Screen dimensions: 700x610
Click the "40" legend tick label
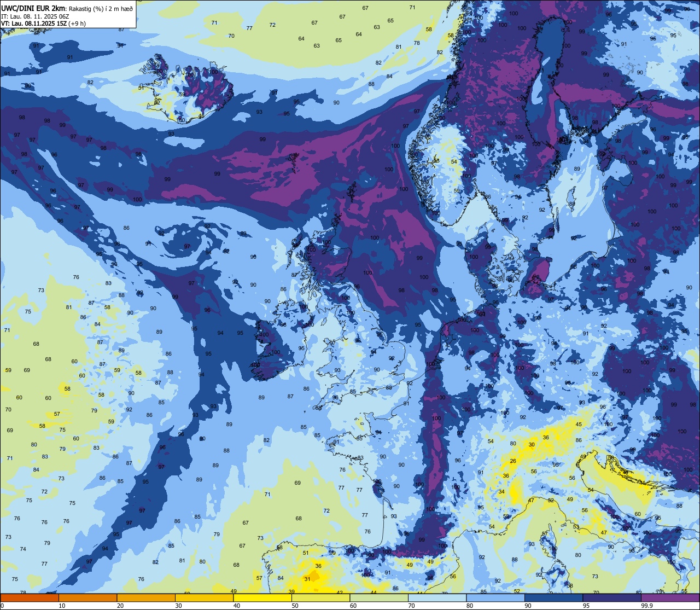[237, 606]
